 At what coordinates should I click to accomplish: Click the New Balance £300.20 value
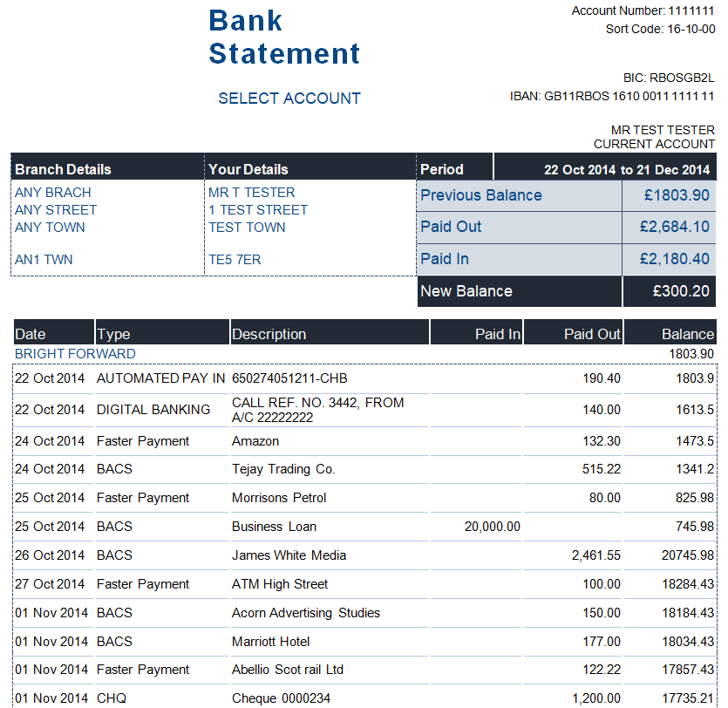(681, 291)
